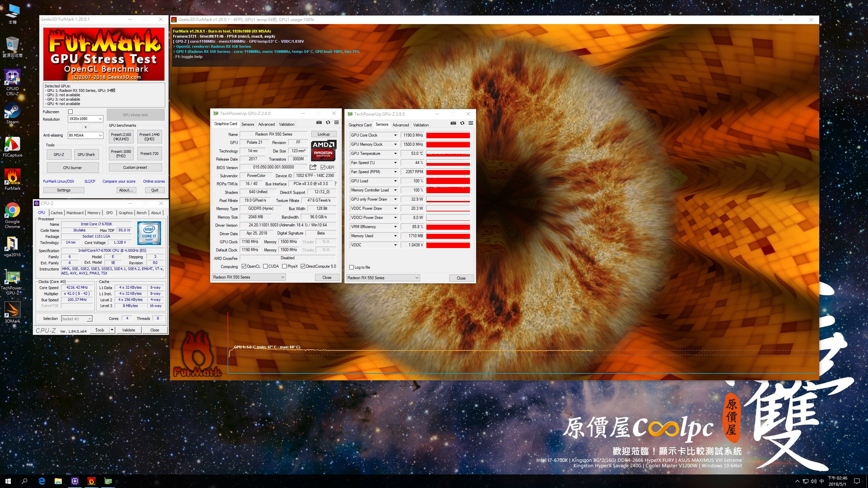Open the 3DMark desktop shortcut
Image resolution: width=868 pixels, height=488 pixels.
pyautogui.click(x=13, y=312)
